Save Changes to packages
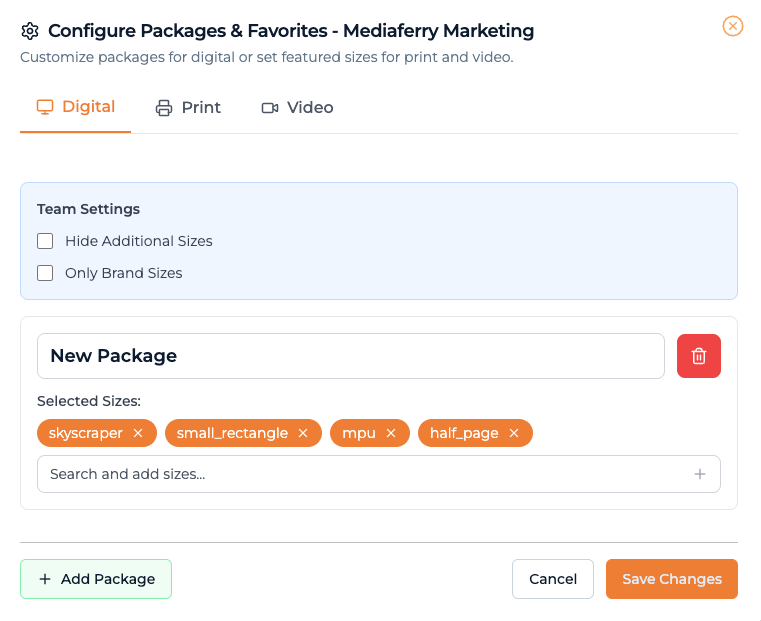761x621 pixels. (x=672, y=579)
